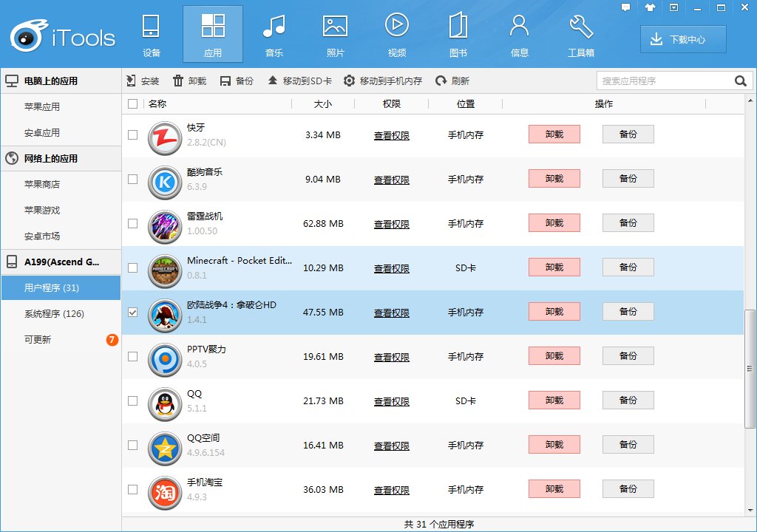The height and width of the screenshot is (532, 757).
Task: Open the 图书 (Books) section
Action: pos(458,34)
